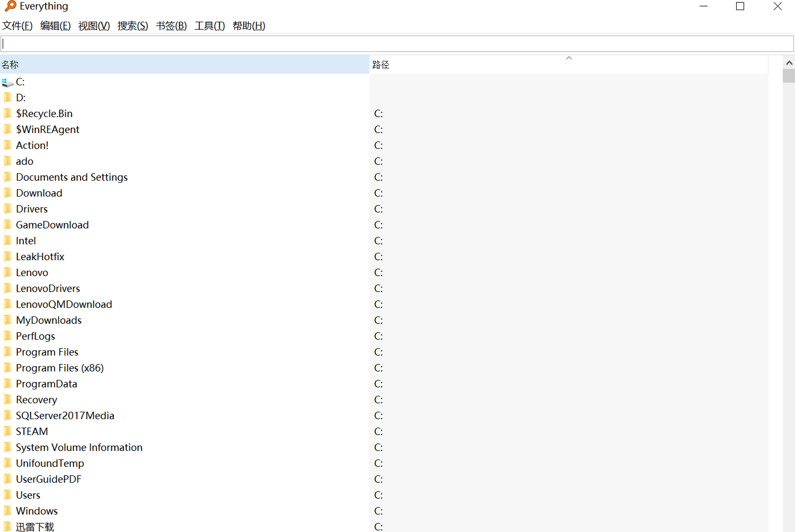Click the $Recycle.Bin folder icon
The height and width of the screenshot is (532, 795).
[x=8, y=113]
